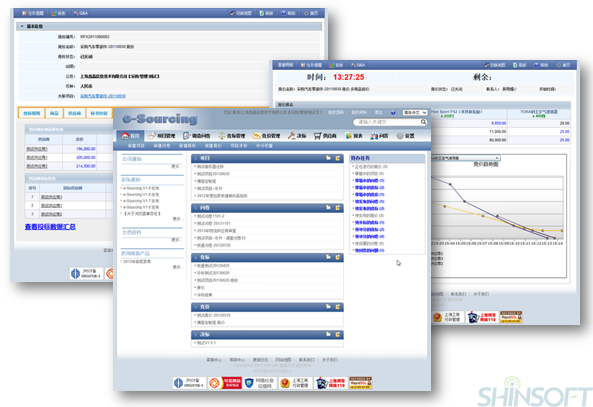593x407 pixels.
Task: Click the new-item icon in 问卷 panel header
Action: 337,208
